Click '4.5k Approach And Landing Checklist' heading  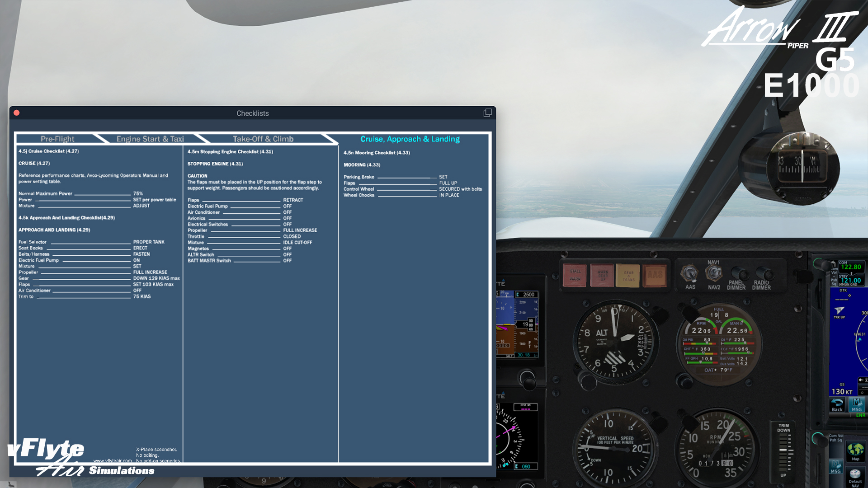(x=67, y=217)
